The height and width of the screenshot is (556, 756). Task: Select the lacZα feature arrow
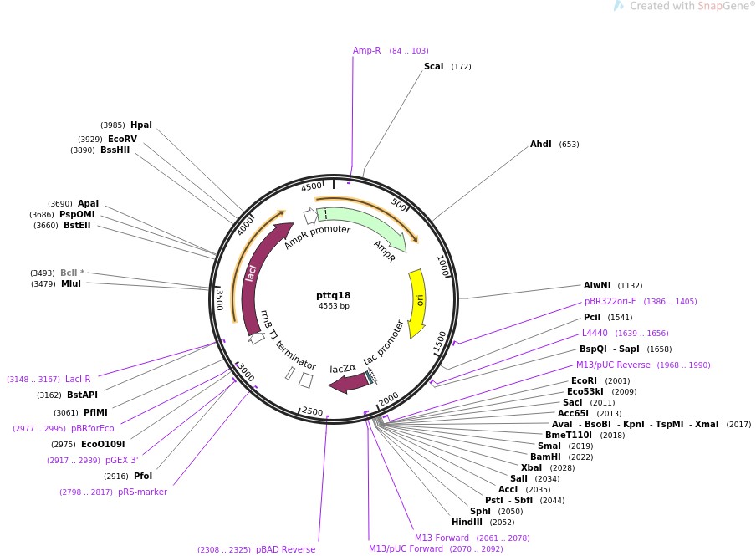click(x=349, y=382)
